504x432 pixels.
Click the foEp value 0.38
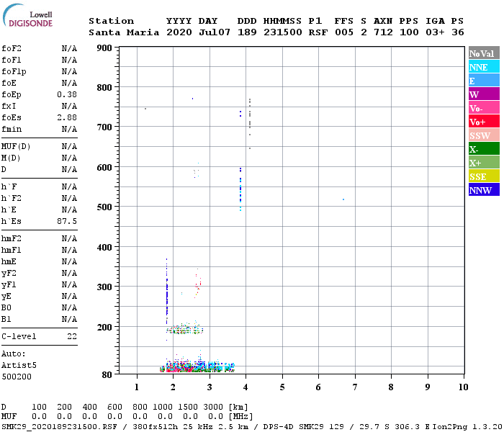tap(67, 94)
